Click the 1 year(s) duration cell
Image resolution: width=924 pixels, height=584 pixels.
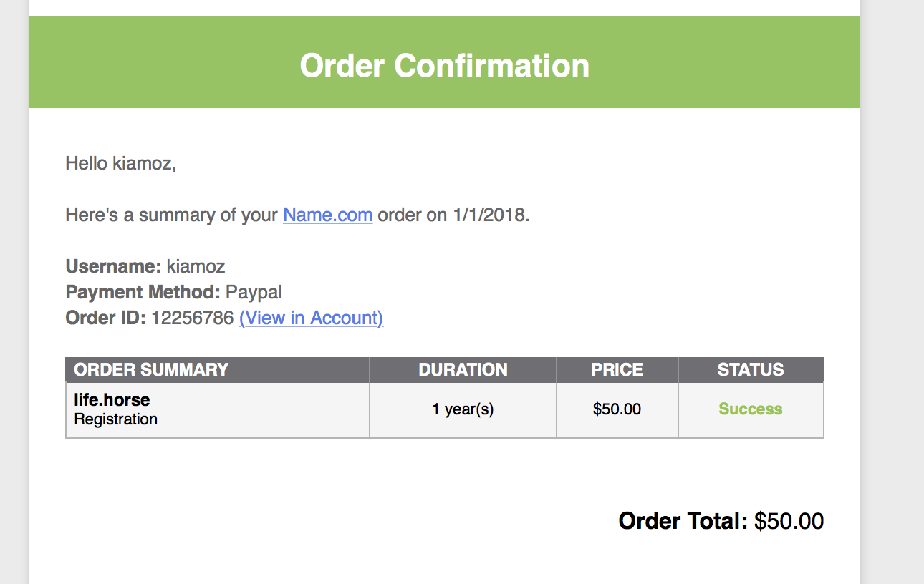tap(463, 409)
